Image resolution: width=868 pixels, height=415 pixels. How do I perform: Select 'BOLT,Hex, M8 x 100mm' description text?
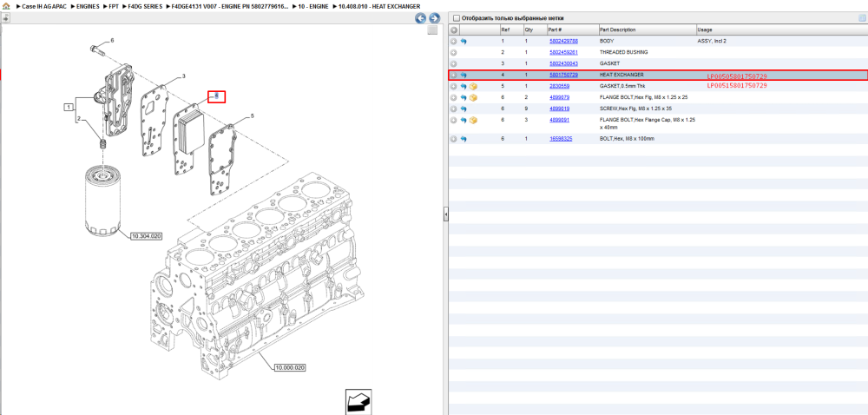click(x=628, y=138)
